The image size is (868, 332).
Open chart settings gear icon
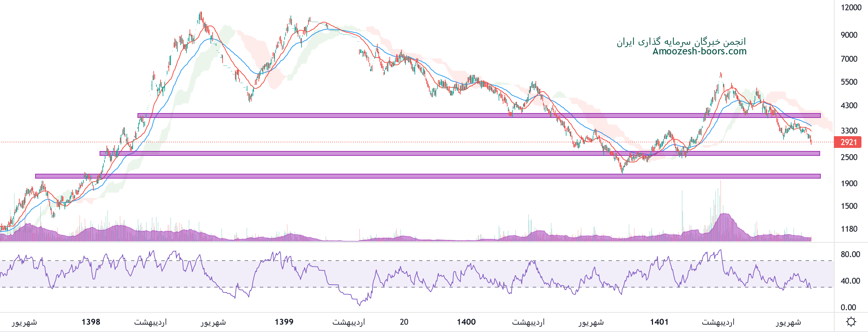[851, 322]
